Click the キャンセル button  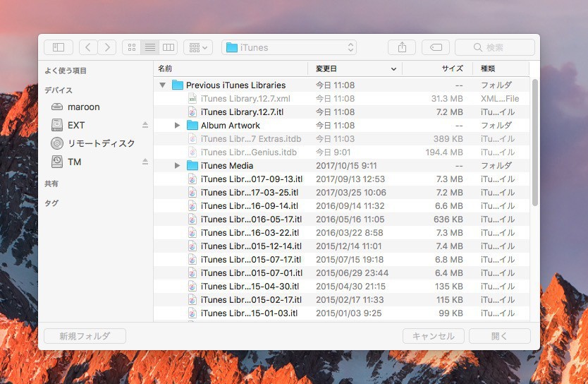coord(434,336)
